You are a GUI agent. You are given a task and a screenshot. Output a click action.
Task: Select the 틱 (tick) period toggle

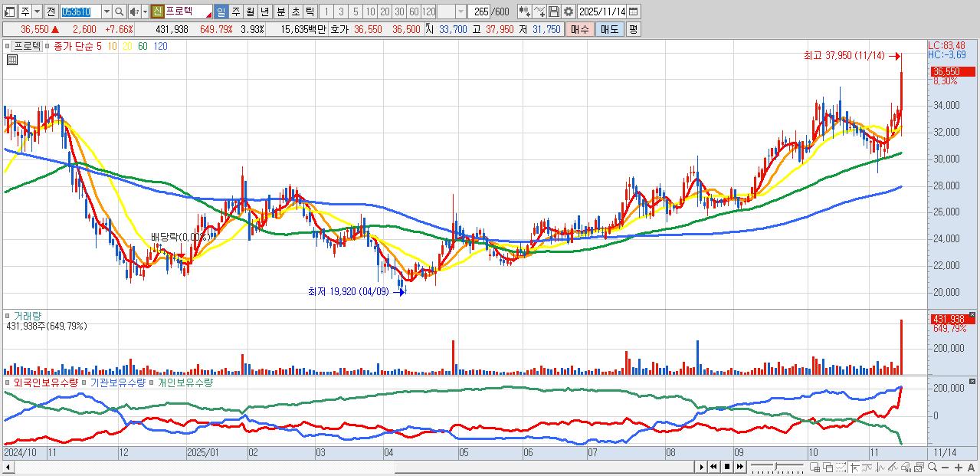(310, 11)
